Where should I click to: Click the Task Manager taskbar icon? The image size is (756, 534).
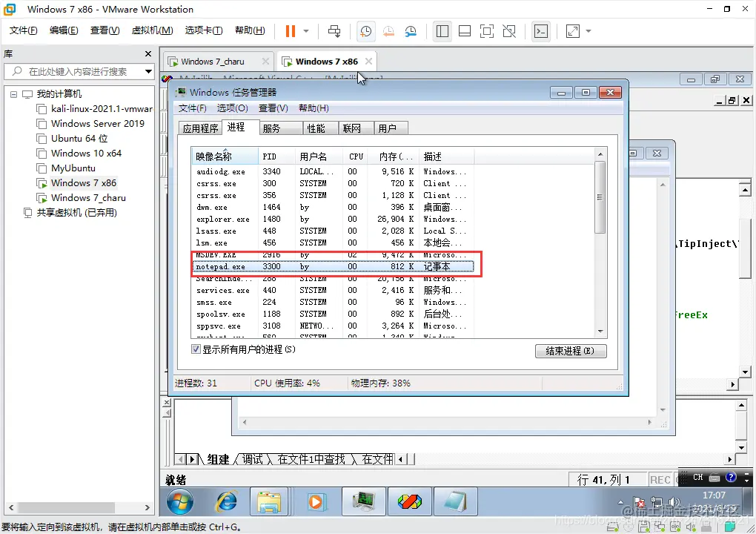coord(363,501)
